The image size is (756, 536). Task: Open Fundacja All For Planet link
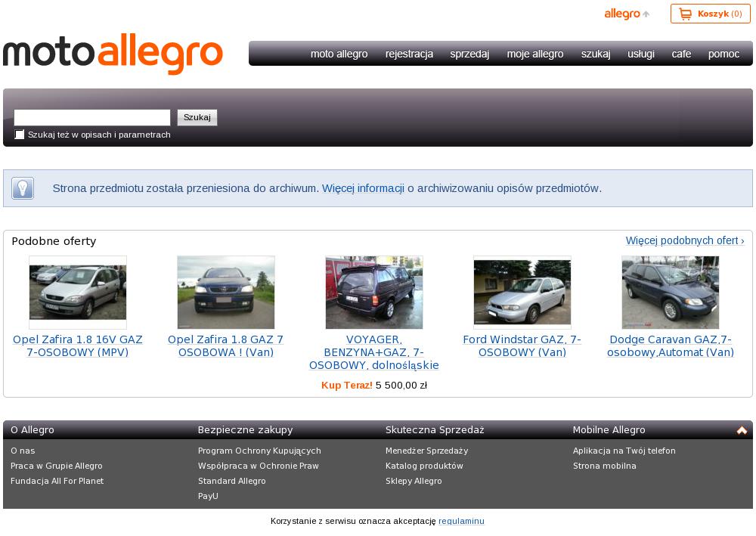(57, 481)
